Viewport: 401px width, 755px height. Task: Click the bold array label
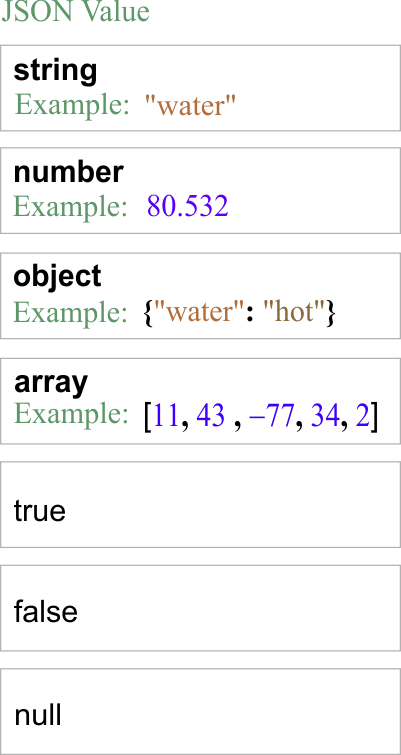coord(51,383)
